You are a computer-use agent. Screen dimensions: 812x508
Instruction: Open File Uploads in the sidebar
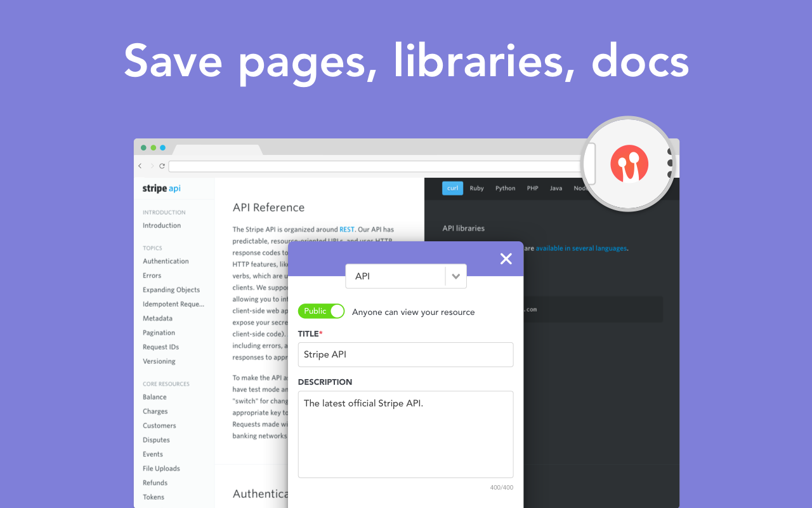161,469
